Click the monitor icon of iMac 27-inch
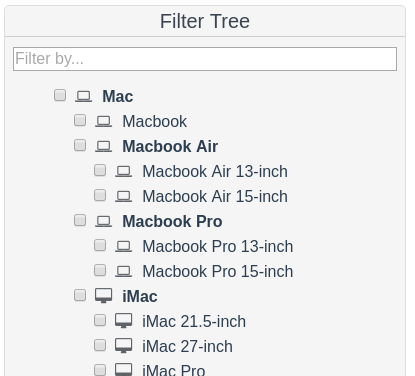The width and height of the screenshot is (415, 376). tap(123, 346)
